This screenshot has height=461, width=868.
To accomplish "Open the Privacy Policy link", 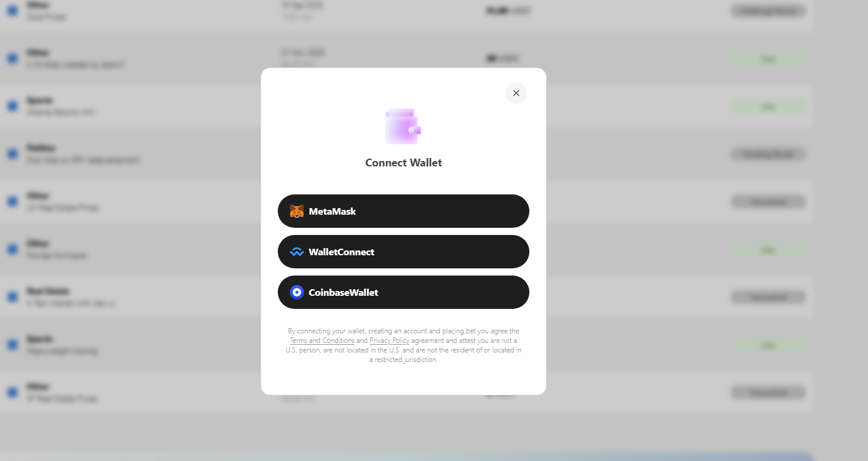I will (389, 341).
